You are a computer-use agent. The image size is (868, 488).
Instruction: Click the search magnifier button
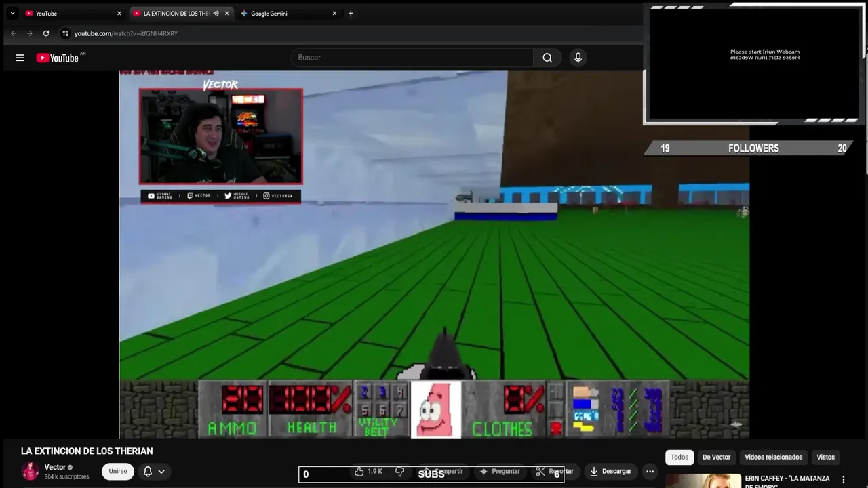547,58
